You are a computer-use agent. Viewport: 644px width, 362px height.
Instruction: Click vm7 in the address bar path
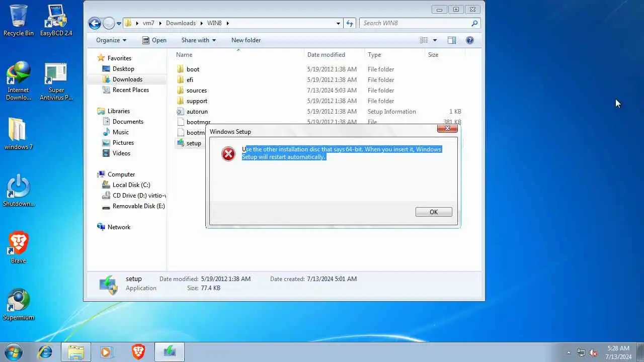tap(148, 23)
